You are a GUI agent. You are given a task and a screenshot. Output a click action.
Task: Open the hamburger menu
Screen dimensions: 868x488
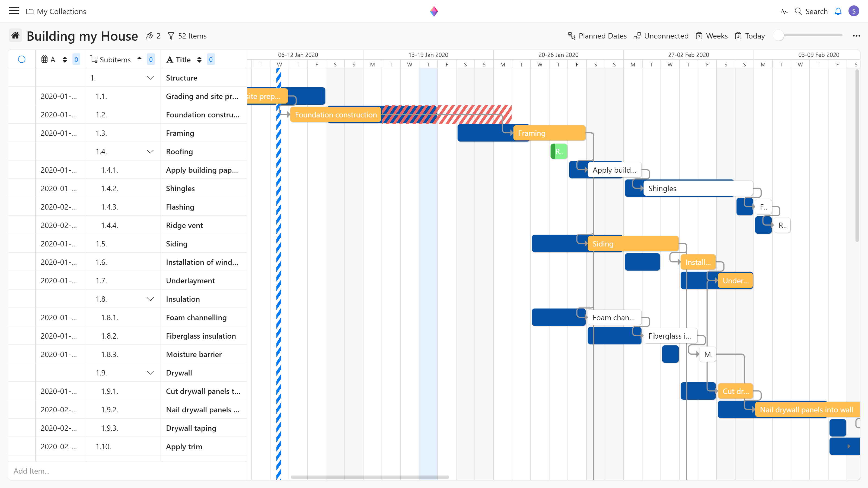[14, 11]
